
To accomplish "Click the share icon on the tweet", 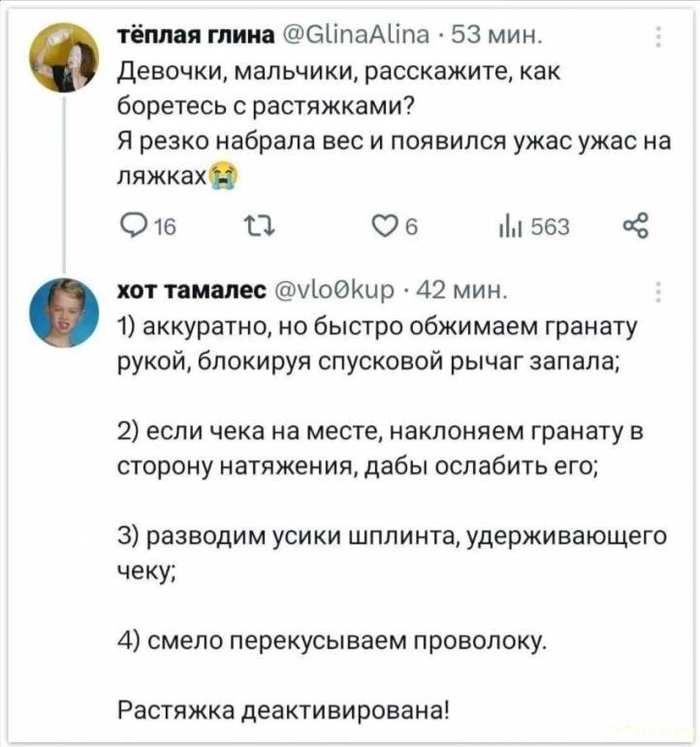I will coord(634,228).
